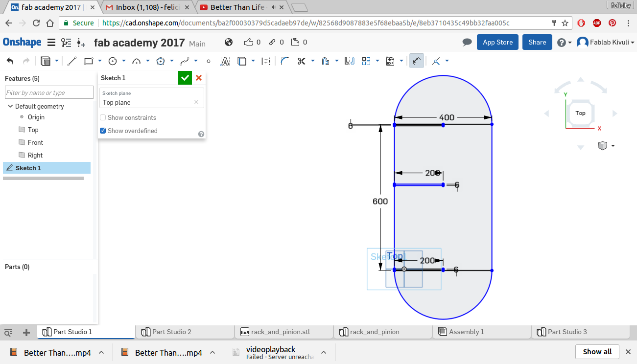
Task: Select the Insert DXF tool
Action: coord(390,61)
